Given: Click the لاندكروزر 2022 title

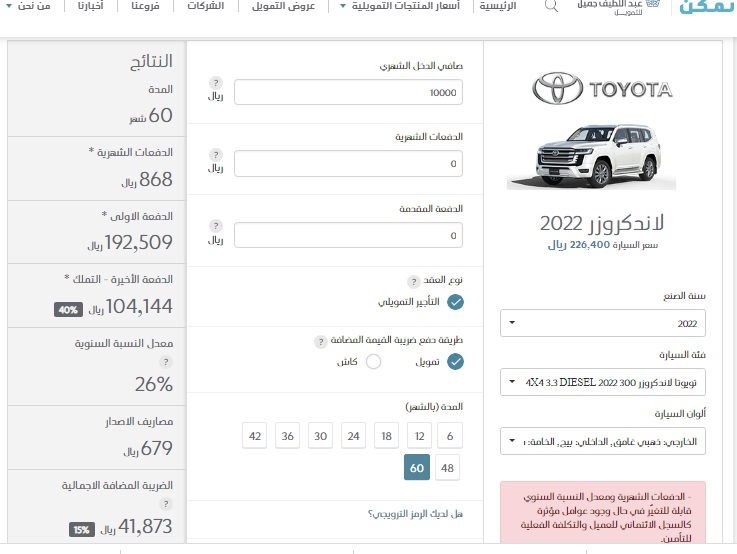Looking at the screenshot, I should click(602, 223).
